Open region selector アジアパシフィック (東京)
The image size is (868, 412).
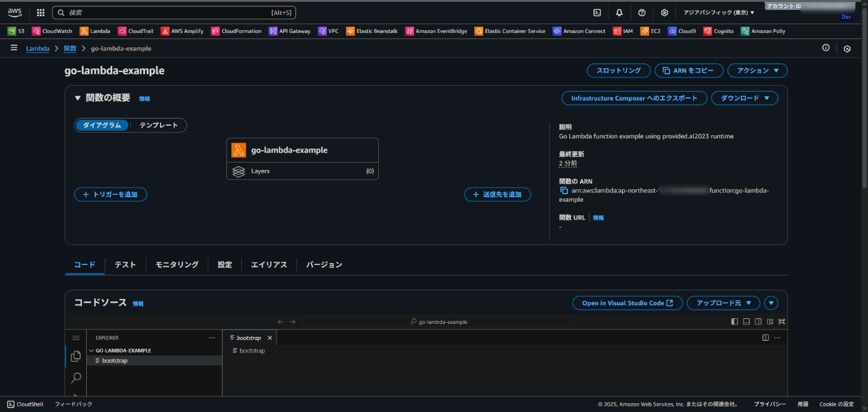(719, 12)
